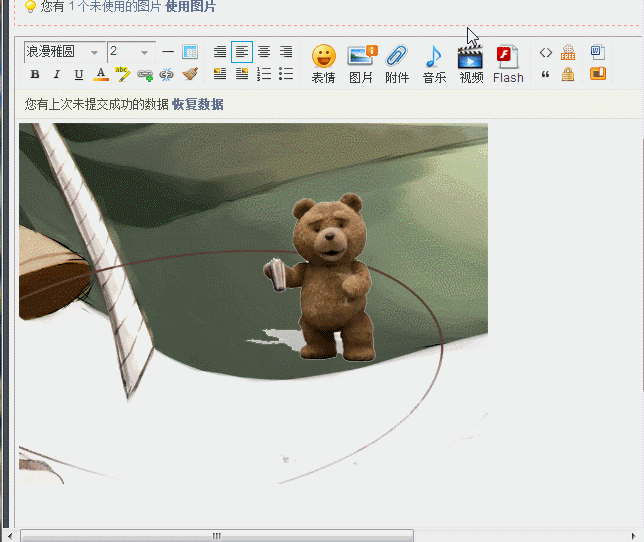
Task: Toggle bold formatting
Action: (35, 74)
